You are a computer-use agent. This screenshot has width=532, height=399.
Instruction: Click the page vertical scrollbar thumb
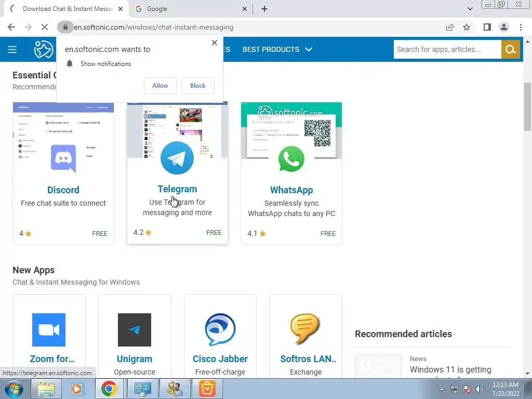pos(527,107)
